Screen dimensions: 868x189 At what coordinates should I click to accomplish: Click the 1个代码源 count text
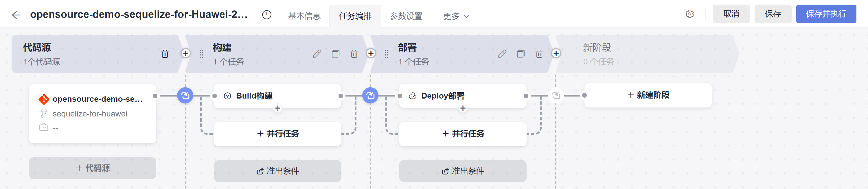pos(42,62)
